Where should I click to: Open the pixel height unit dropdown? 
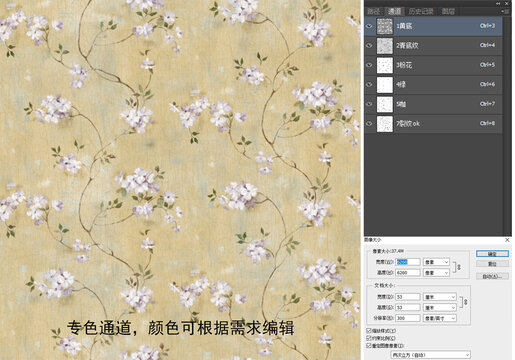click(x=437, y=273)
